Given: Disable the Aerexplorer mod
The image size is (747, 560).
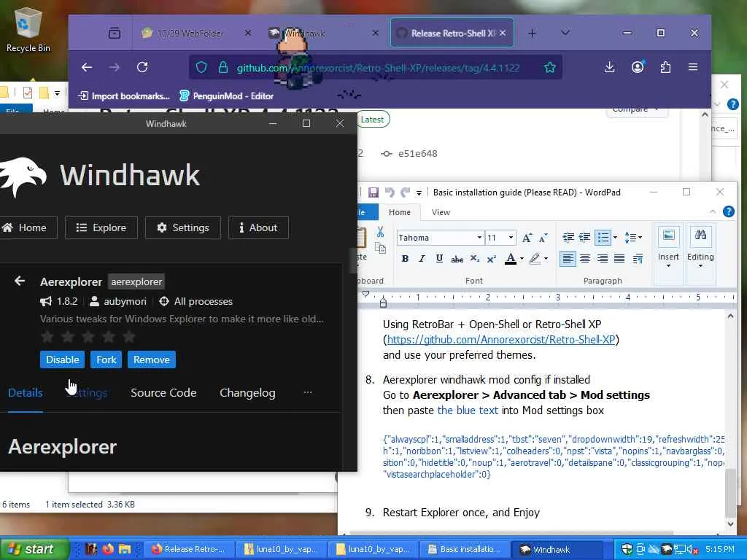Looking at the screenshot, I should pos(63,359).
